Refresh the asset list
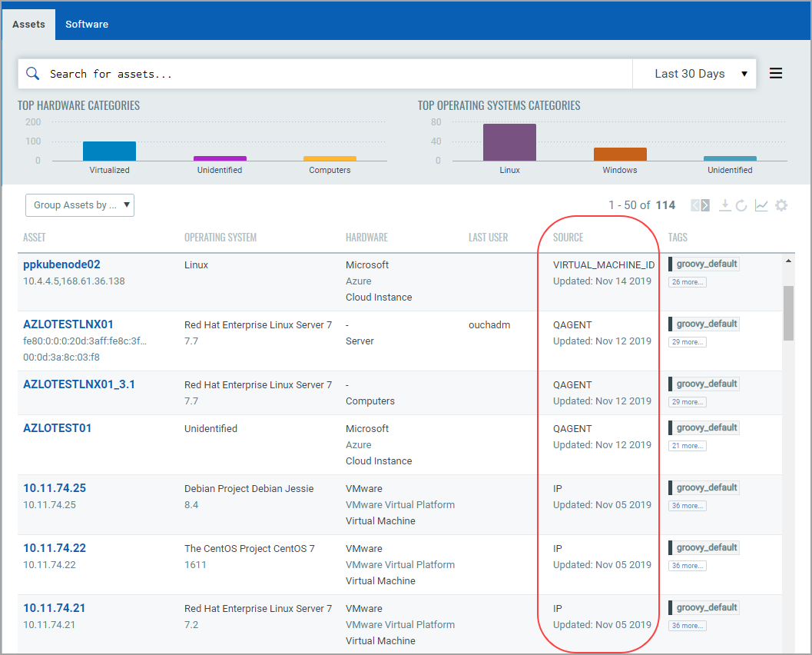This screenshot has width=812, height=655. click(x=741, y=206)
